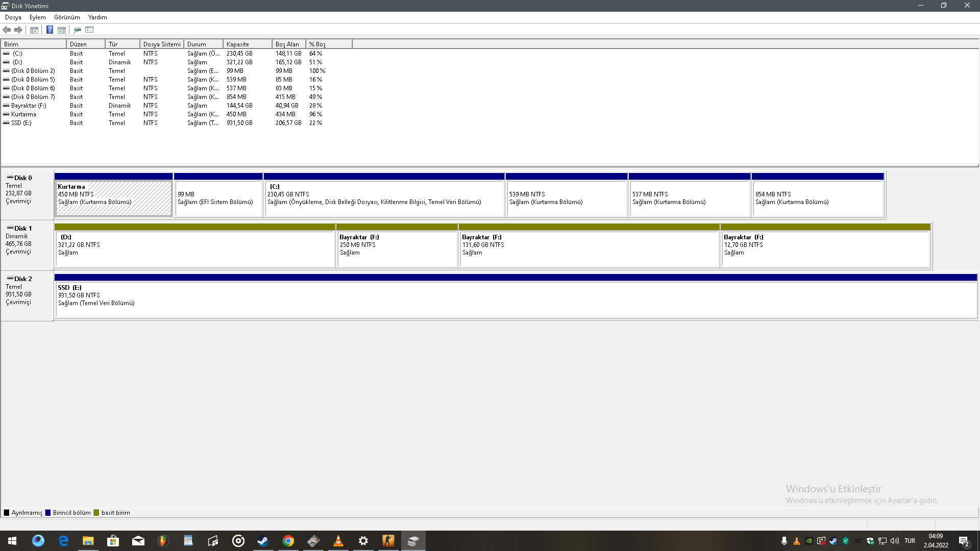Click the Birincil bölüm blue legend swatch

[x=48, y=513]
